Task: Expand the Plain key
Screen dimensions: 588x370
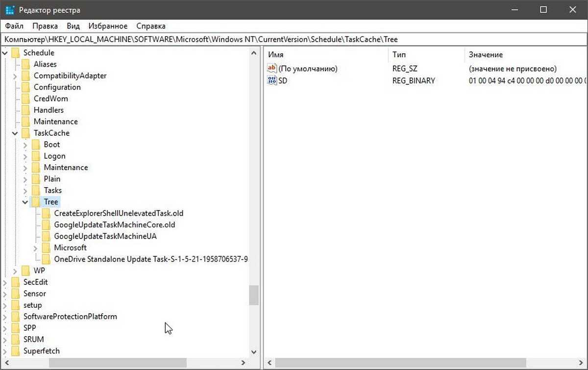Action: (x=25, y=179)
